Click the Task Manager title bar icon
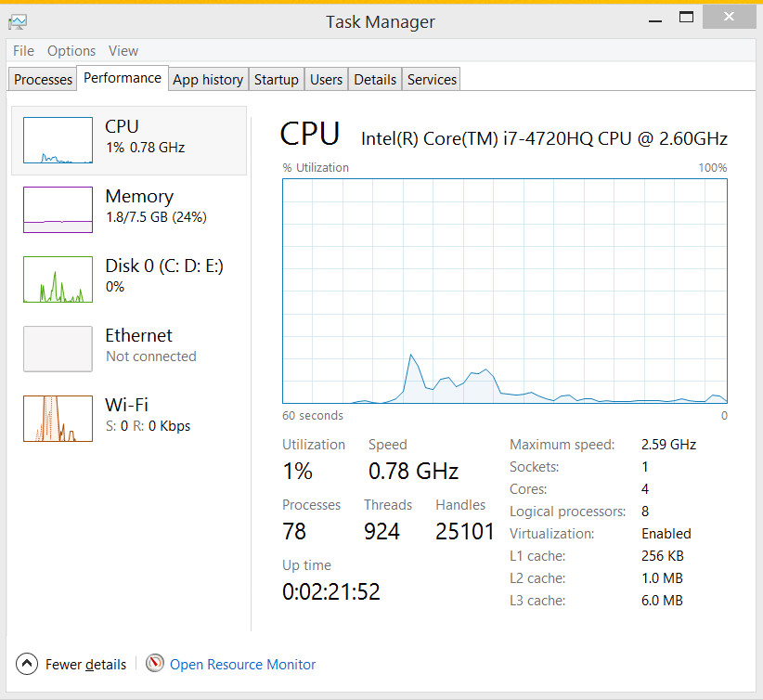The width and height of the screenshot is (763, 700). click(x=18, y=21)
